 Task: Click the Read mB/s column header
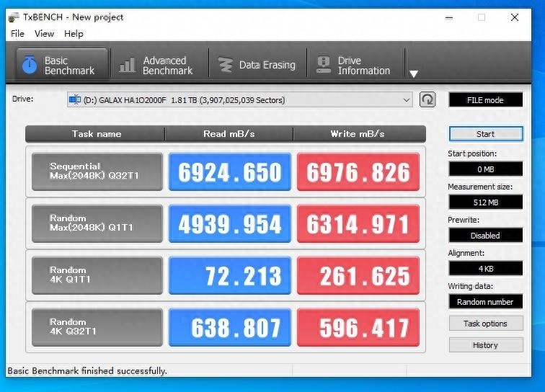pyautogui.click(x=229, y=134)
